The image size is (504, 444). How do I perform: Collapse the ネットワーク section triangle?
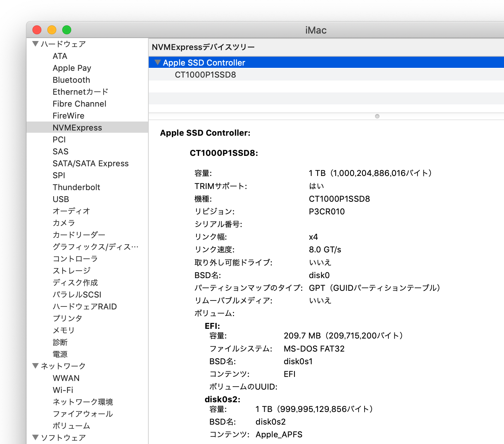36,366
